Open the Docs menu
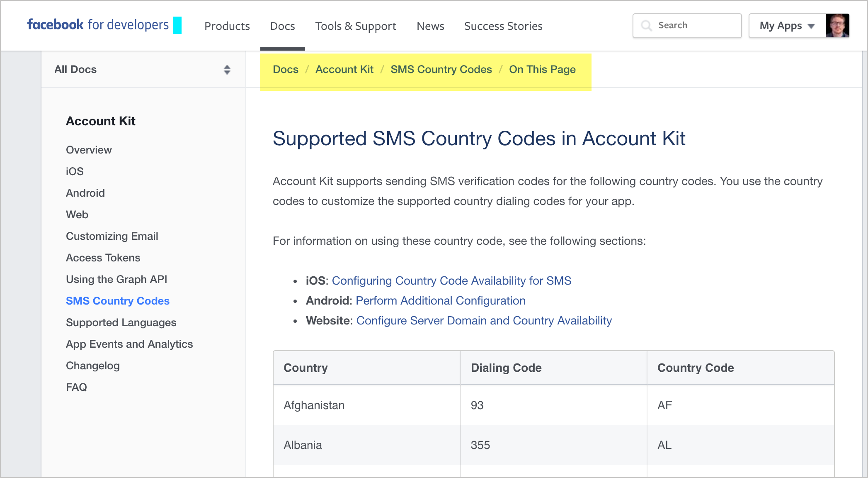868x478 pixels. [282, 26]
